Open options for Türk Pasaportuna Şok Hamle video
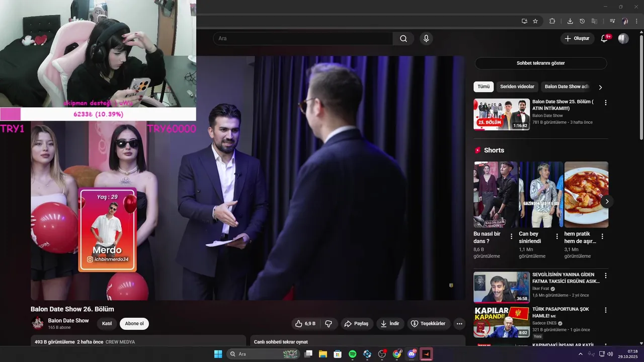Viewport: 644px width, 362px height. coord(606,310)
